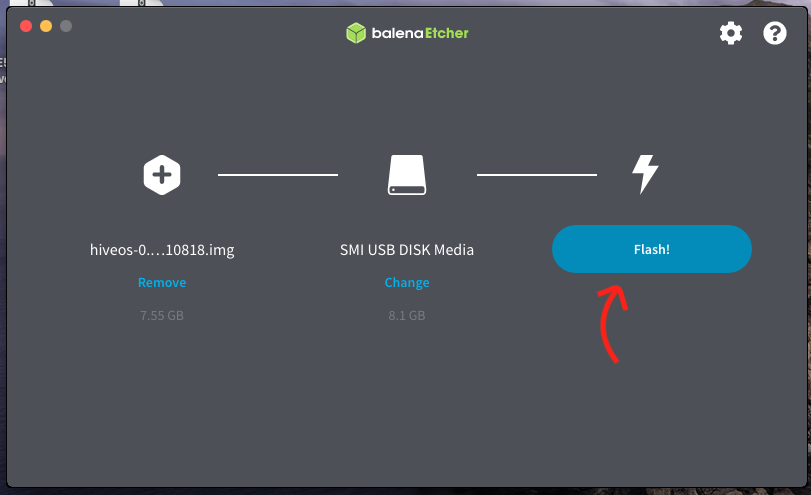The width and height of the screenshot is (811, 495).
Task: Click the hiveos-0....10818.img file name
Action: (x=162, y=250)
